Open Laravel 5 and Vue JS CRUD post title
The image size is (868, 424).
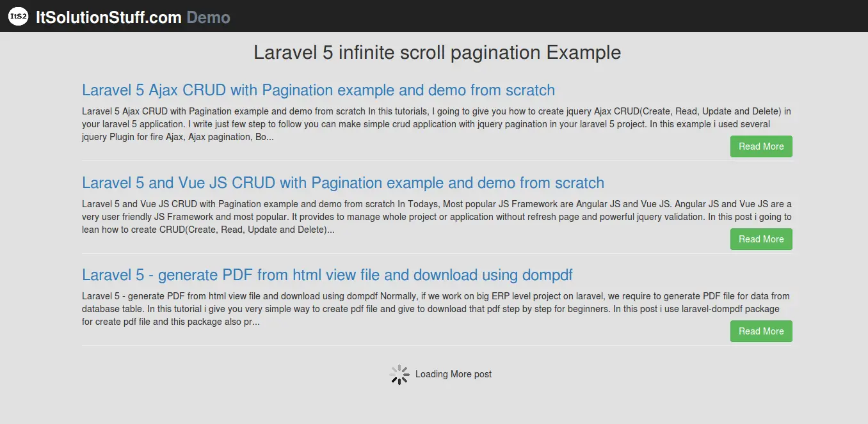(x=343, y=183)
